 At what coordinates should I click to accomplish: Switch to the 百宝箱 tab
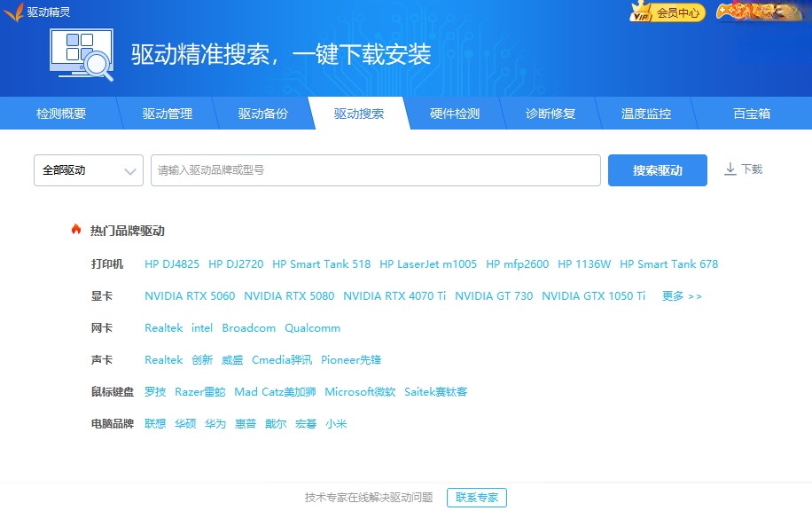point(752,114)
